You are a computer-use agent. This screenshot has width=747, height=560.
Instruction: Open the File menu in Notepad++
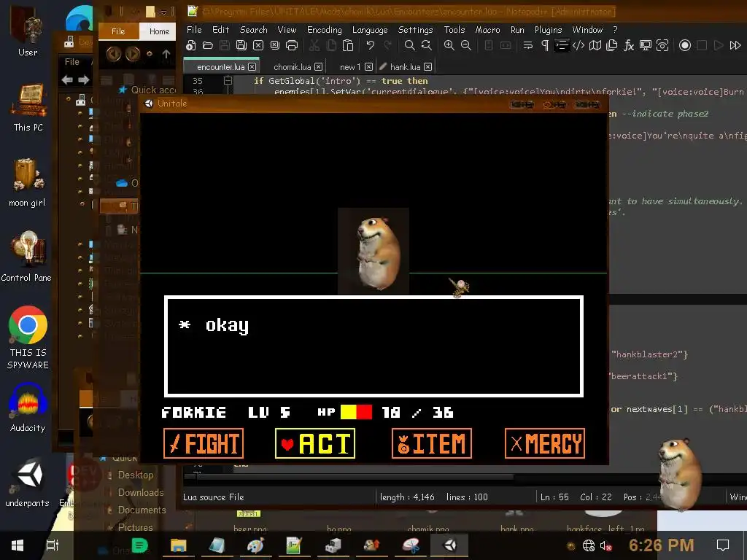click(194, 29)
